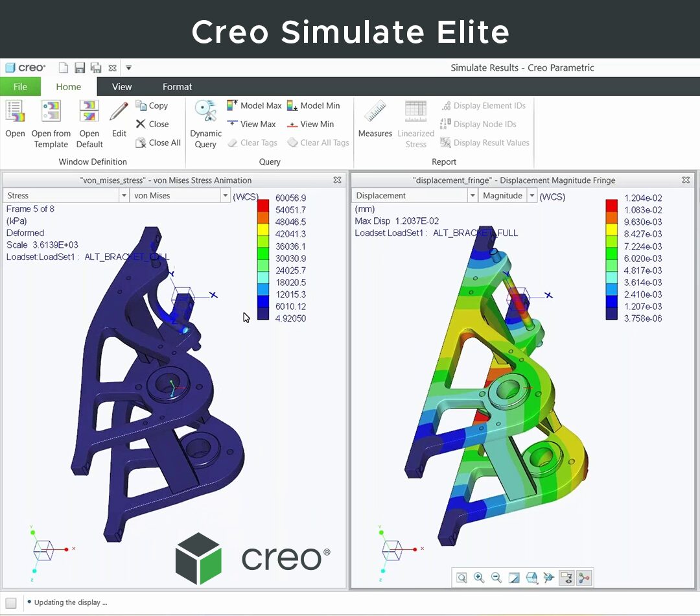Switch to the View ribbon tab
This screenshot has height=616, width=700.
point(122,87)
